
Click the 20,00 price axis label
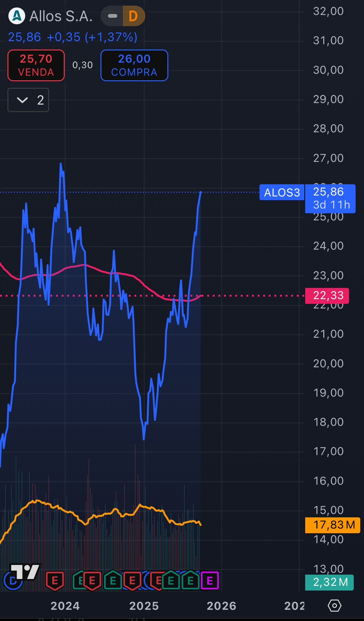(x=328, y=364)
